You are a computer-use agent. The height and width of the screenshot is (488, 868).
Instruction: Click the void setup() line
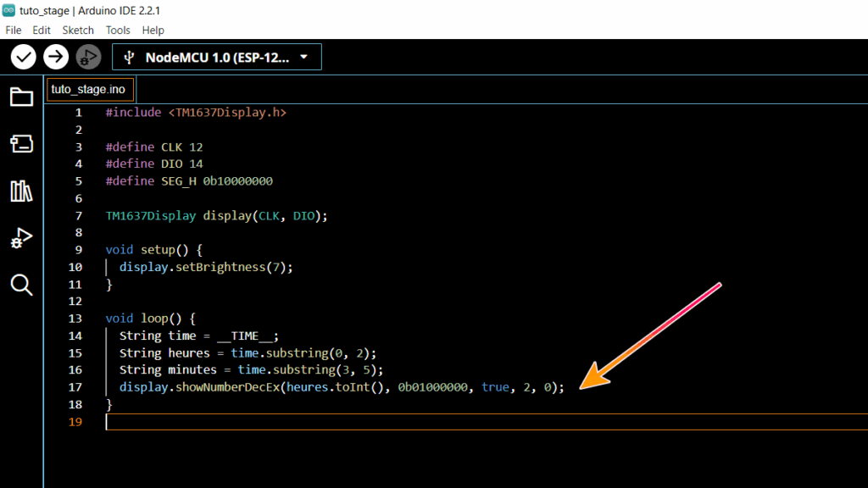[154, 250]
